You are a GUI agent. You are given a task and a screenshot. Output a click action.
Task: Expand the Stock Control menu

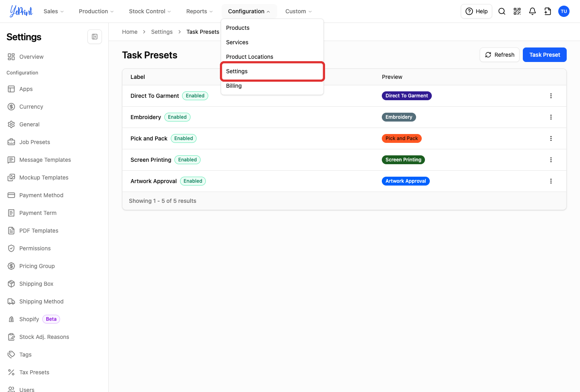point(150,11)
